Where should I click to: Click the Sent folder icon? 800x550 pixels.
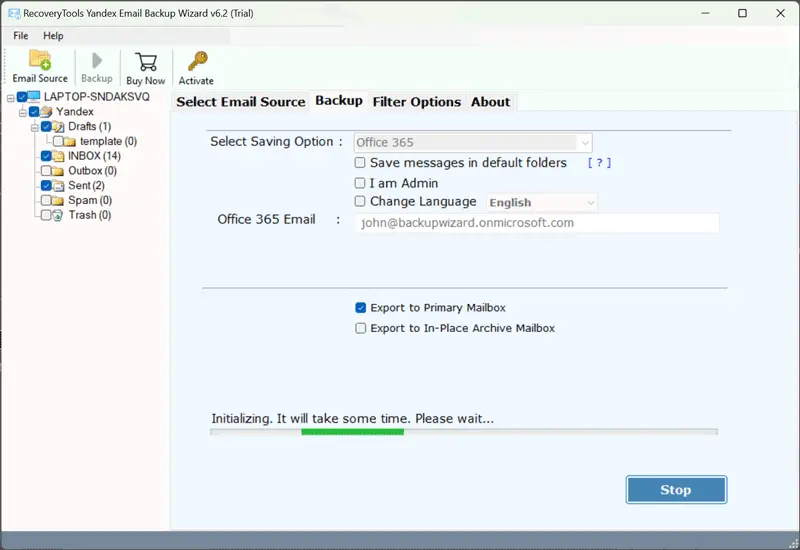tap(58, 186)
